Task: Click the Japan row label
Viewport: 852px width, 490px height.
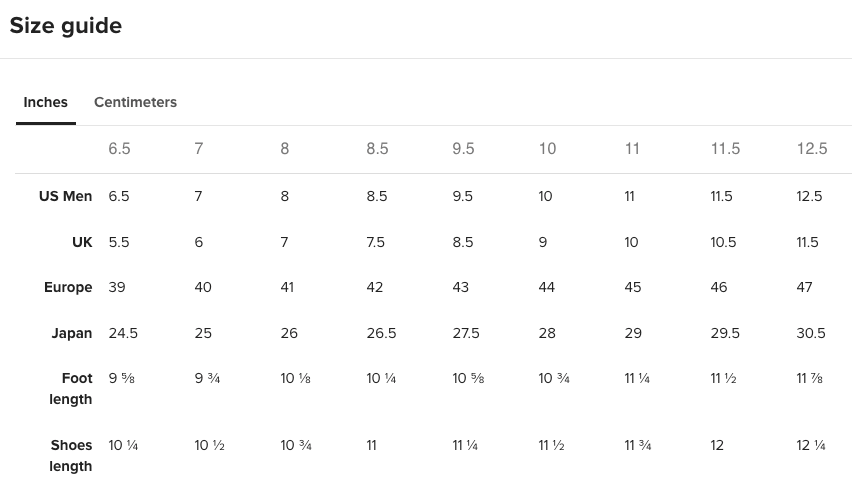Action: click(x=72, y=333)
